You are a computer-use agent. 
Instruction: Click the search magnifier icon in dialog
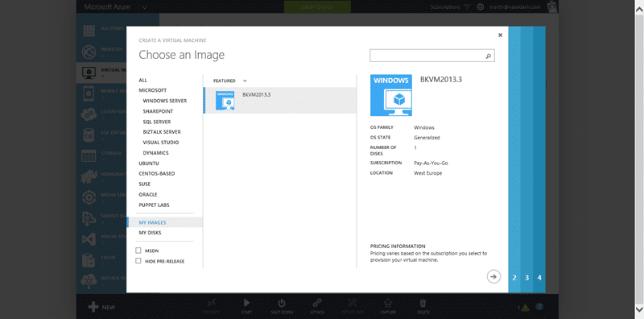pos(489,56)
